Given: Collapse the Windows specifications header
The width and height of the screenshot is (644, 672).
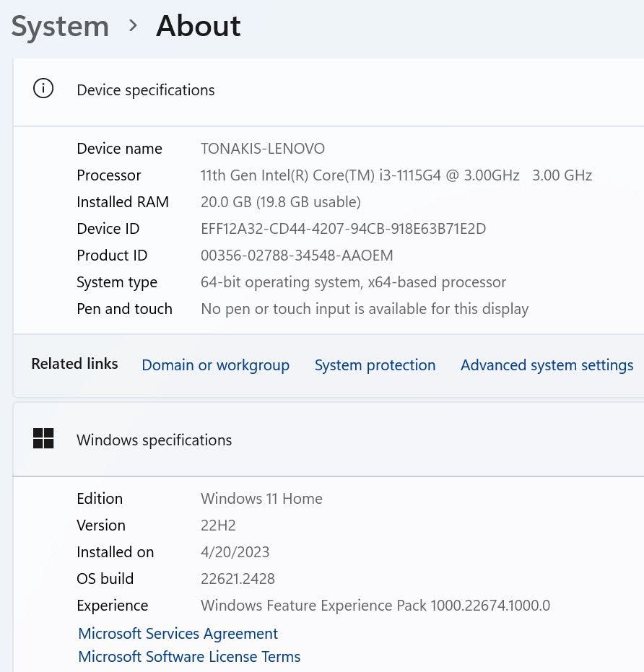Looking at the screenshot, I should 328,440.
